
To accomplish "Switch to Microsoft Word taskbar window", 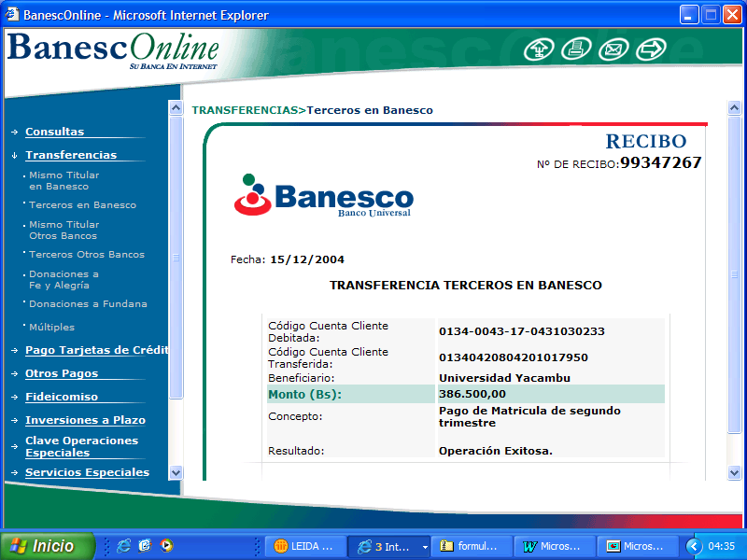I will click(x=553, y=547).
